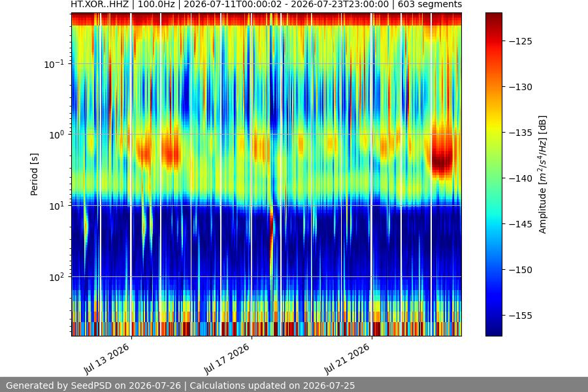This screenshot has width=588, height=392.
Task: Click the −135 colorbar tick label
Action: coord(521,133)
